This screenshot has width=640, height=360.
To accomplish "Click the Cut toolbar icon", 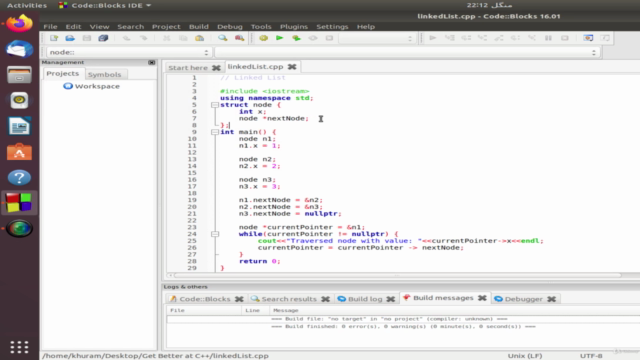I will [x=167, y=38].
